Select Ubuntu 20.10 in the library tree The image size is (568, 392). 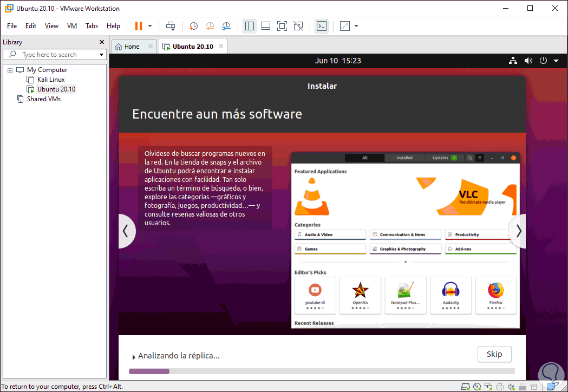click(x=56, y=89)
